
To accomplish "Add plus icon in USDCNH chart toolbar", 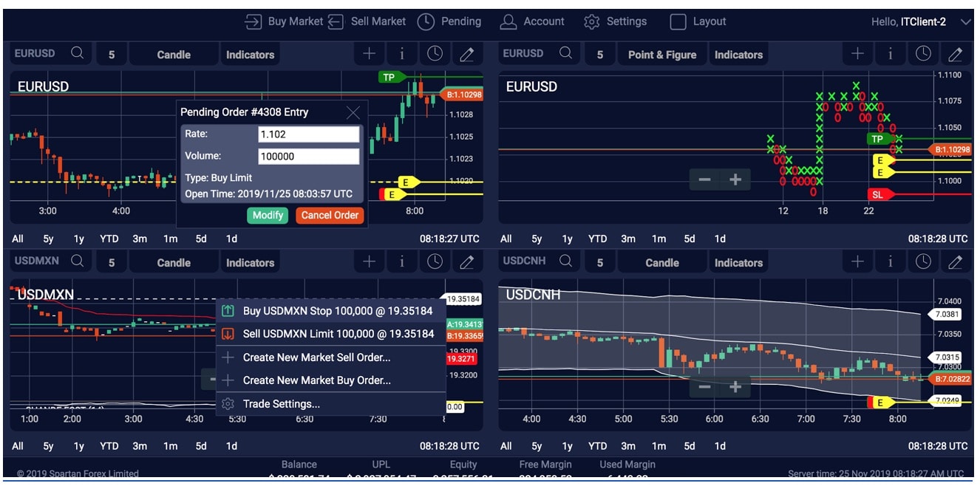I will point(858,261).
